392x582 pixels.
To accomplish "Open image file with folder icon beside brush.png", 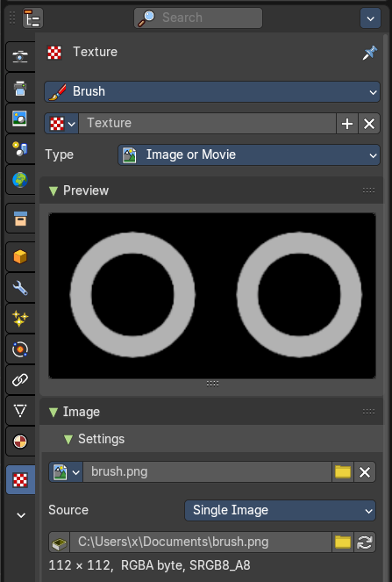I will coord(343,472).
